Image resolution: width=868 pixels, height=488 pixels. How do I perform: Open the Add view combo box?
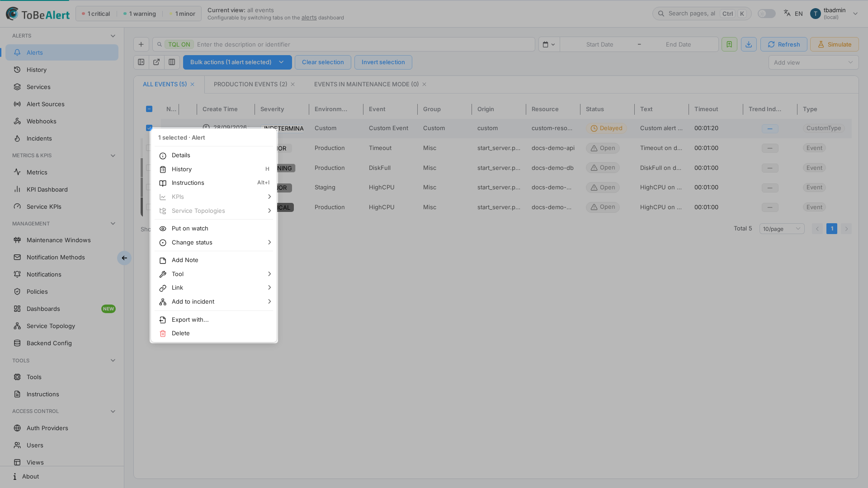[x=813, y=62]
